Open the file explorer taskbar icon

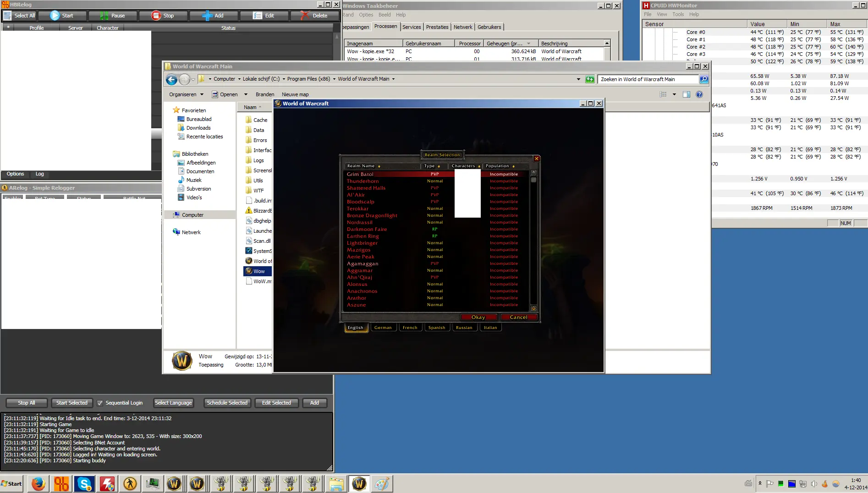pyautogui.click(x=336, y=484)
